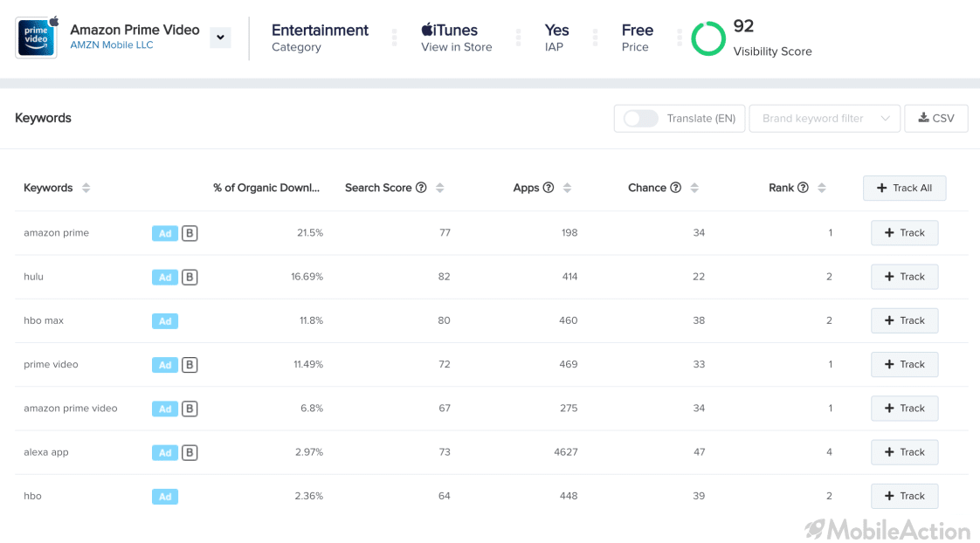The height and width of the screenshot is (543, 980).
Task: Sort by the Chance column arrows
Action: [694, 188]
